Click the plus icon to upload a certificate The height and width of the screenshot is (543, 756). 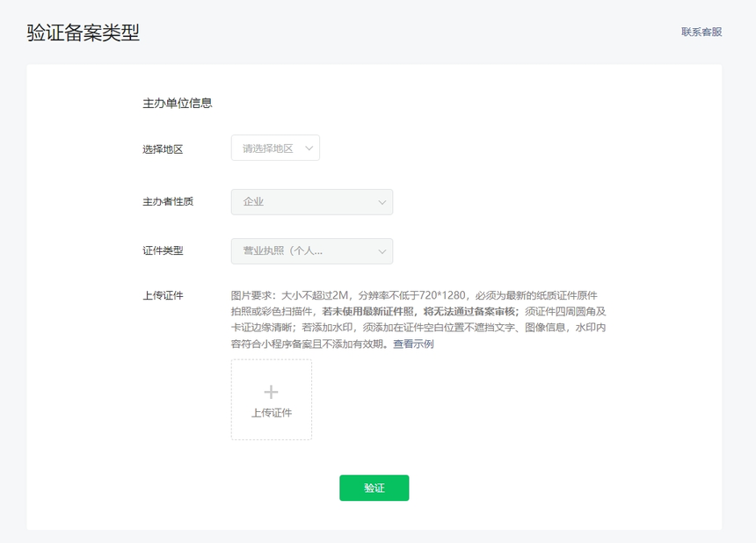click(x=271, y=392)
